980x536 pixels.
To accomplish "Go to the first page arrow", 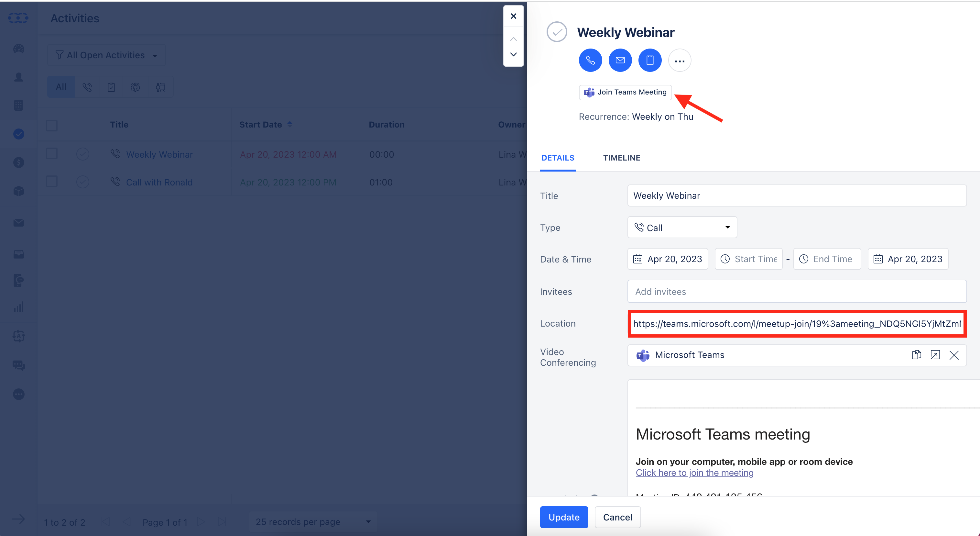I will point(106,522).
